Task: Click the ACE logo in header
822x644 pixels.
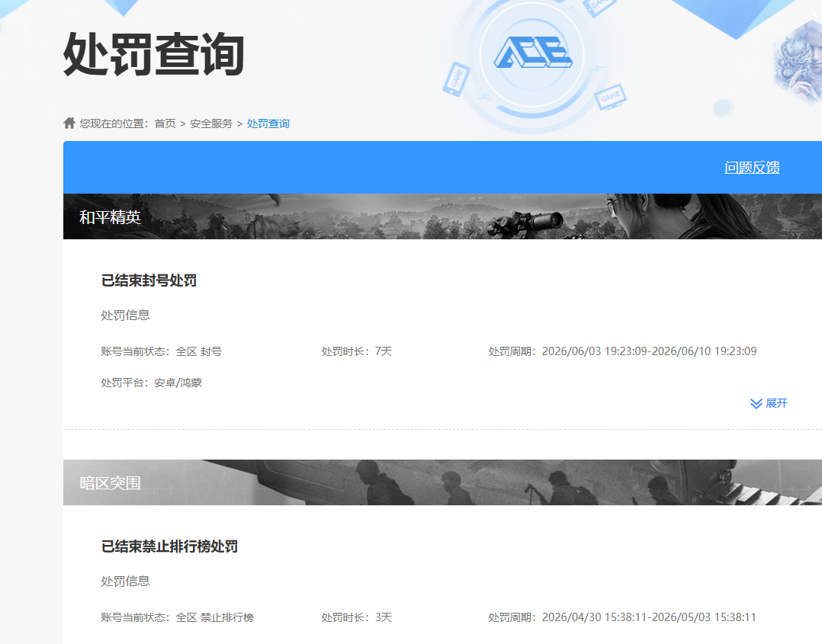Action: pyautogui.click(x=533, y=53)
